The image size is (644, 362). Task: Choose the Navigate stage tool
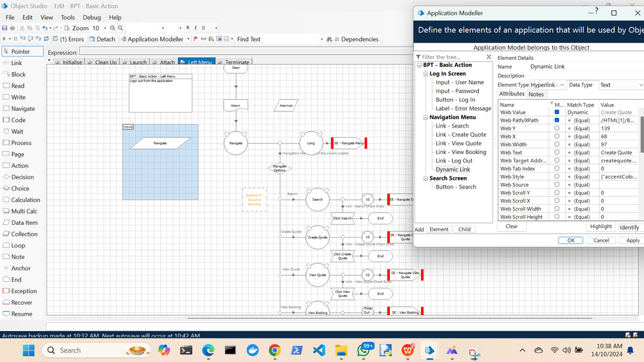coord(23,109)
